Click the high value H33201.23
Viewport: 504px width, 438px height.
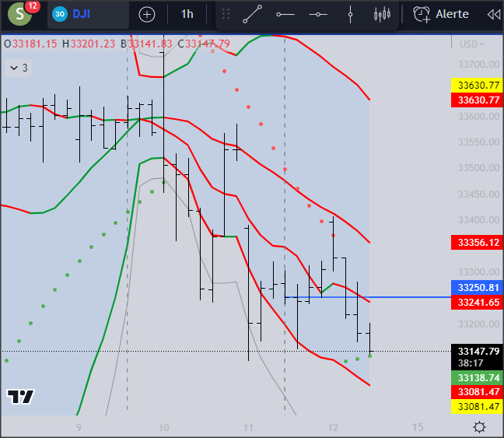click(89, 44)
